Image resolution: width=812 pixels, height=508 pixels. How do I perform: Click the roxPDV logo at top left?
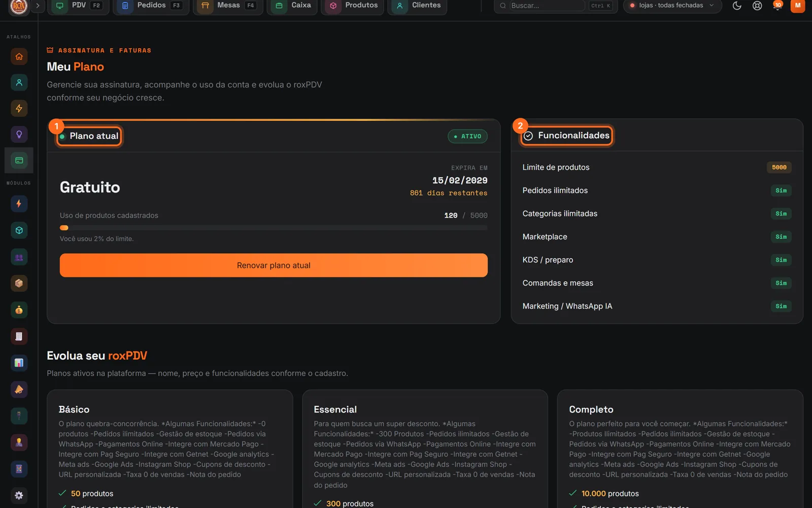coord(19,6)
